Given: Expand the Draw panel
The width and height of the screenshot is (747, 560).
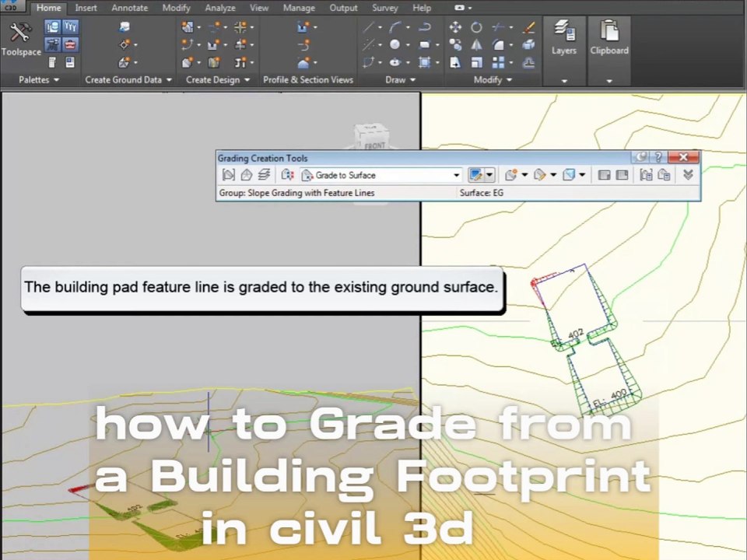Looking at the screenshot, I should point(400,79).
